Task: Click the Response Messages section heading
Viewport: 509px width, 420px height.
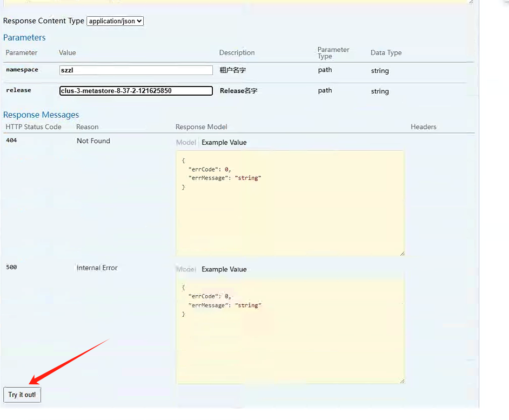Action: (41, 115)
